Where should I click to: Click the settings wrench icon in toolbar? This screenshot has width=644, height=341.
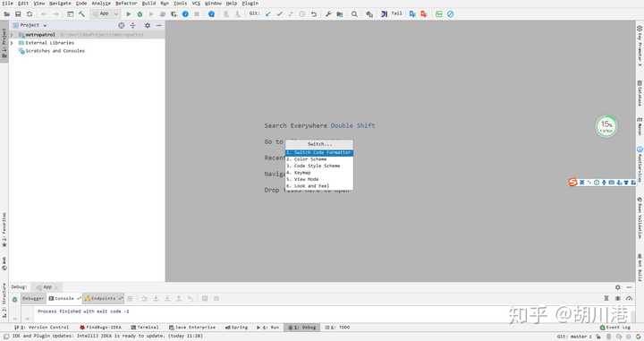point(328,14)
